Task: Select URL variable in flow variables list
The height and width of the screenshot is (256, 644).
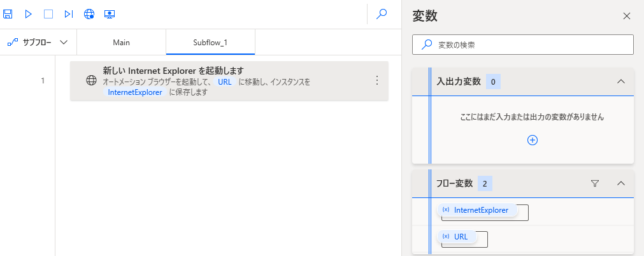Action: pos(457,236)
